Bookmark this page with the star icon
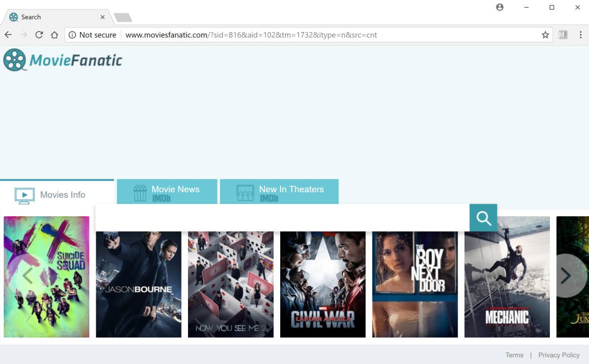The height and width of the screenshot is (364, 589). coord(544,35)
